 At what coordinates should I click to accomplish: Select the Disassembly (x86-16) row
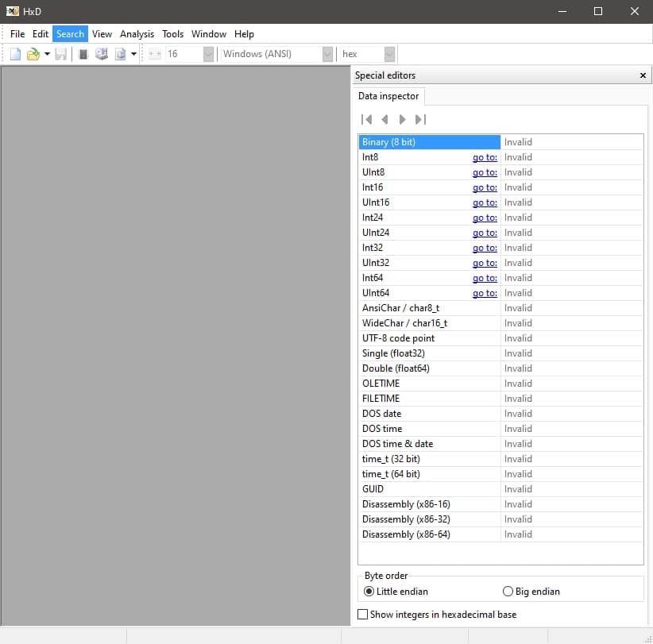pos(500,504)
